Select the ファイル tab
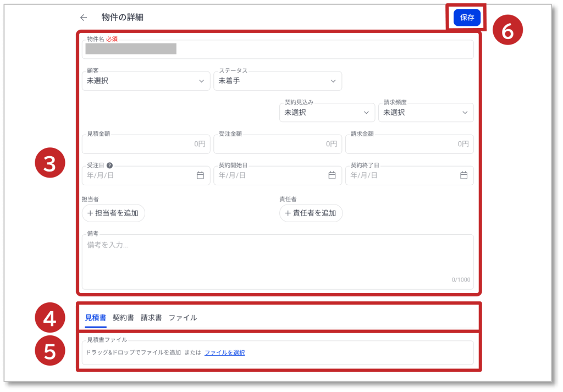The width and height of the screenshot is (563, 392). 183,318
